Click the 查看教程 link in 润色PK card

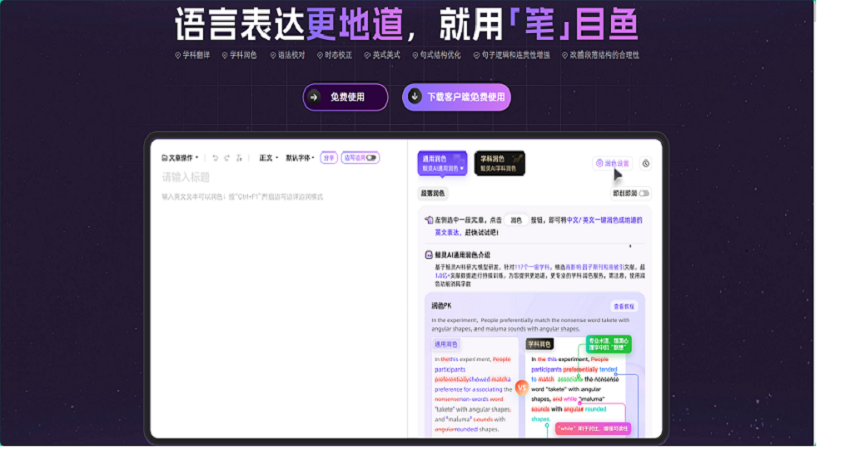(x=624, y=307)
